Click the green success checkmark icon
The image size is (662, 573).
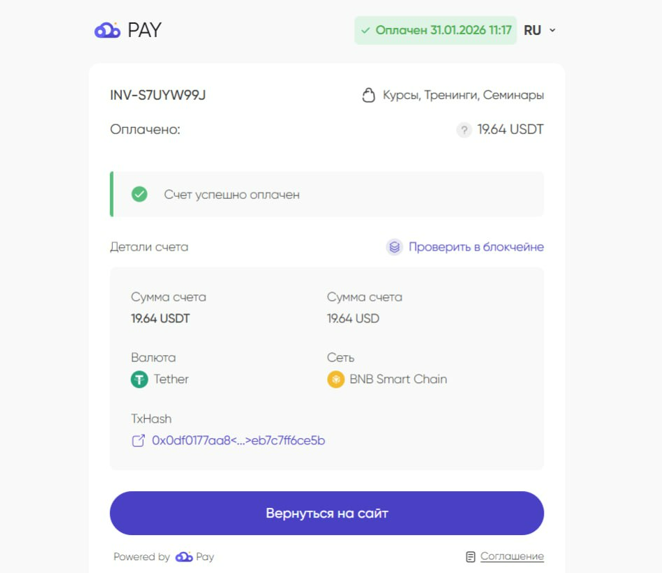click(139, 194)
